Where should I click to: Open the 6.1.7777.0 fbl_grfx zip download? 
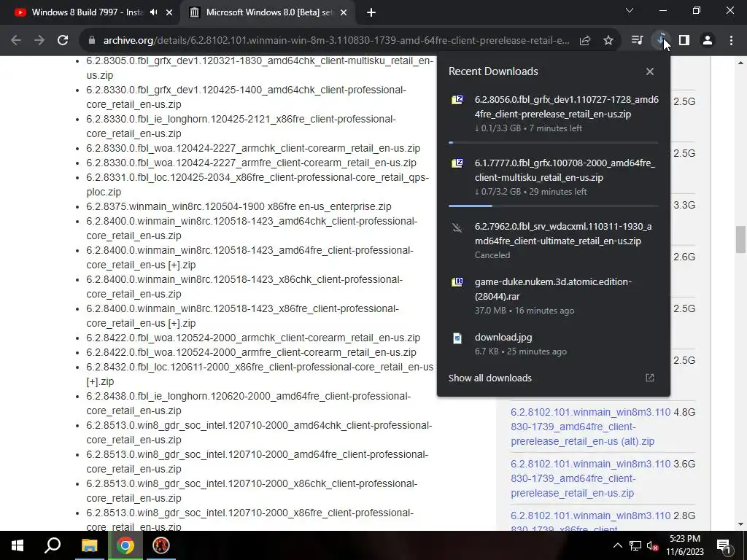coord(554,177)
